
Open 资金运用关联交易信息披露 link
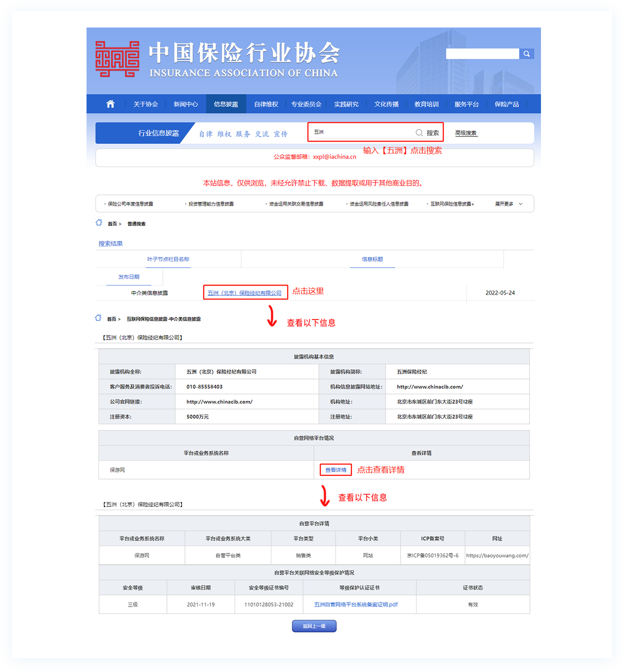(x=296, y=204)
